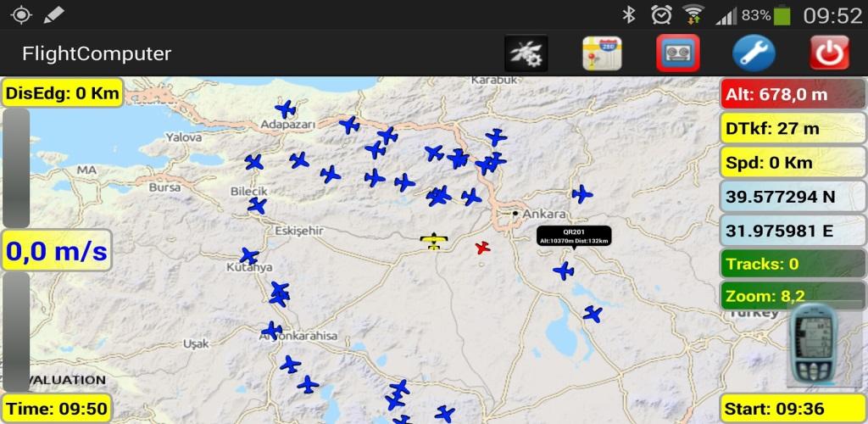Open the Bluetooth status bar icon
This screenshot has width=868, height=424.
(x=628, y=15)
